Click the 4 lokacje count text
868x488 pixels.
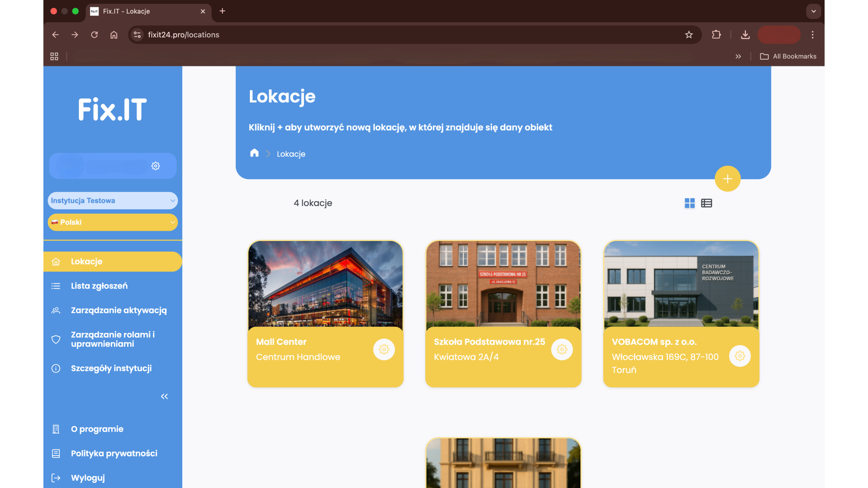coord(313,203)
